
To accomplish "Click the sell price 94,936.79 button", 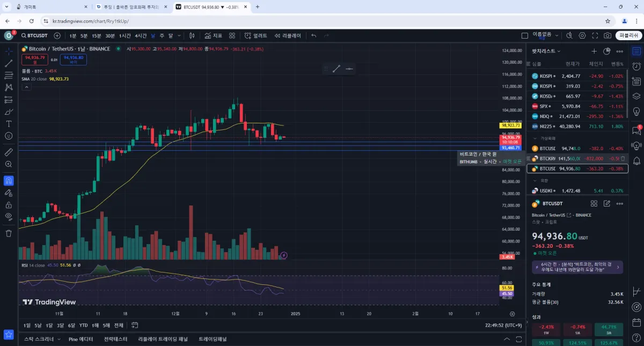I will coord(34,59).
